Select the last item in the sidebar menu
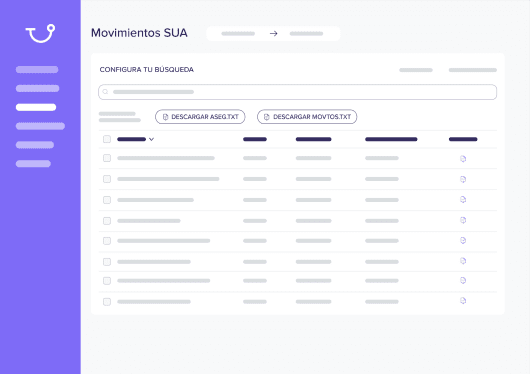This screenshot has height=374, width=530. point(33,164)
